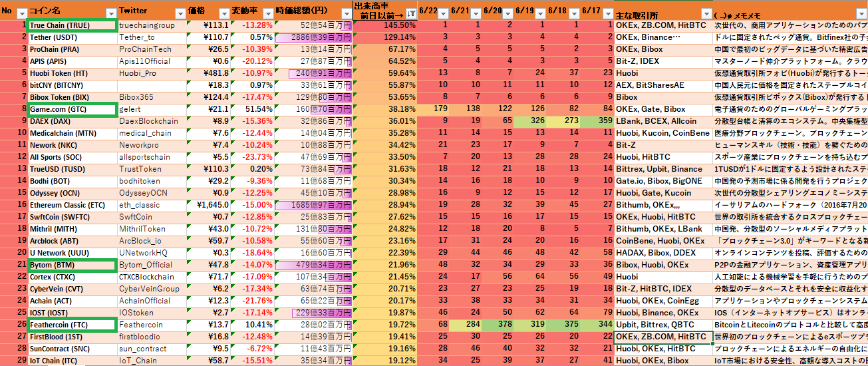
Task: Open the 時価総額(円) filter dropdown
Action: pyautogui.click(x=345, y=13)
